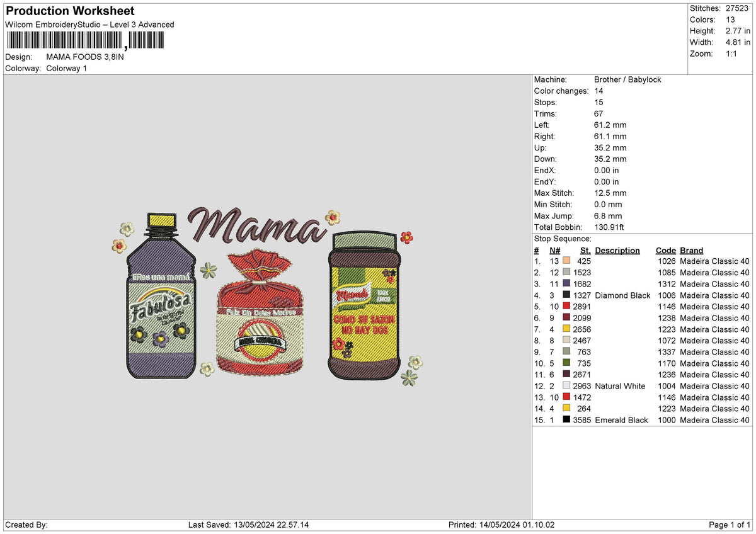756x534 pixels.
Task: Select the Natural White swatch in stop 12
Action: point(566,385)
